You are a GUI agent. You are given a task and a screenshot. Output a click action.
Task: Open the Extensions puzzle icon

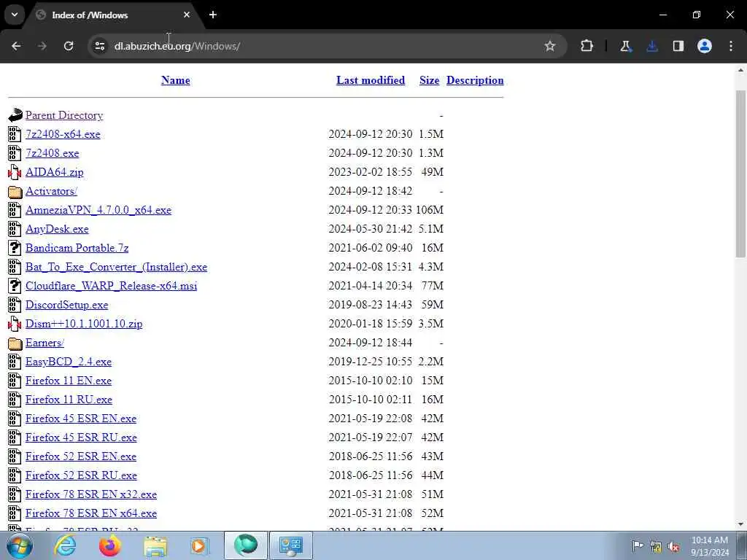click(x=587, y=46)
